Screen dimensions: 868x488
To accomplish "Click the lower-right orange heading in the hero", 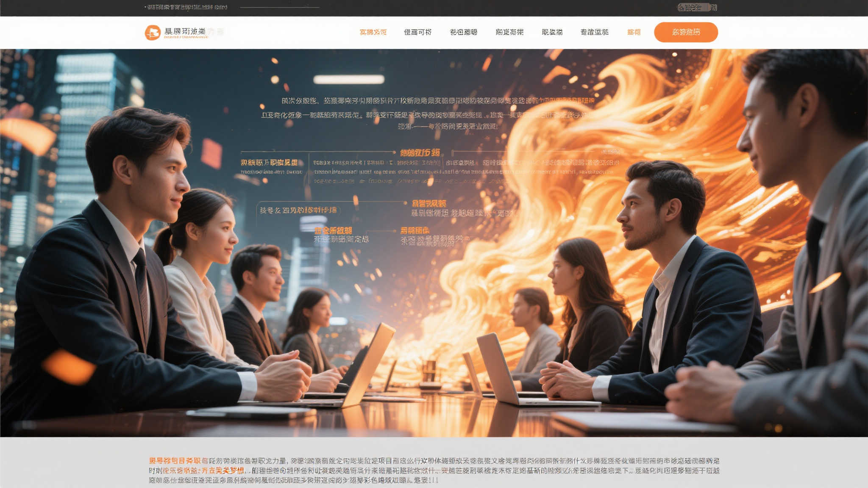I will pos(415,230).
